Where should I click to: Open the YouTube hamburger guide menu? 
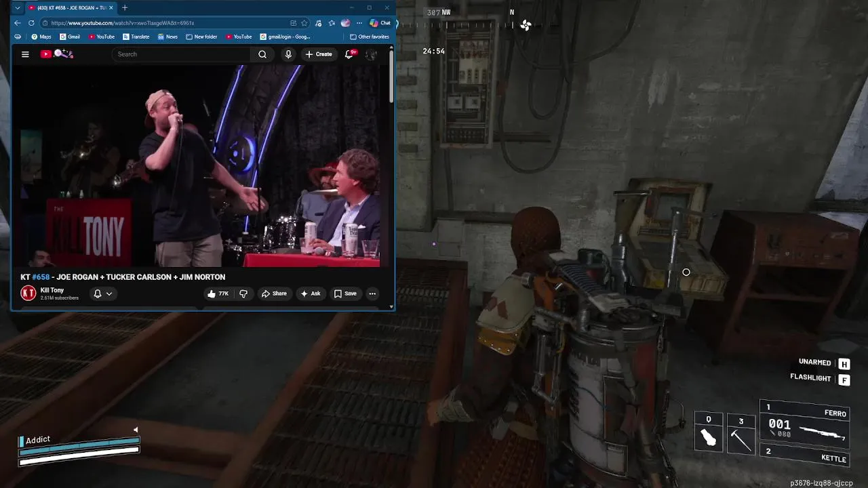(25, 54)
